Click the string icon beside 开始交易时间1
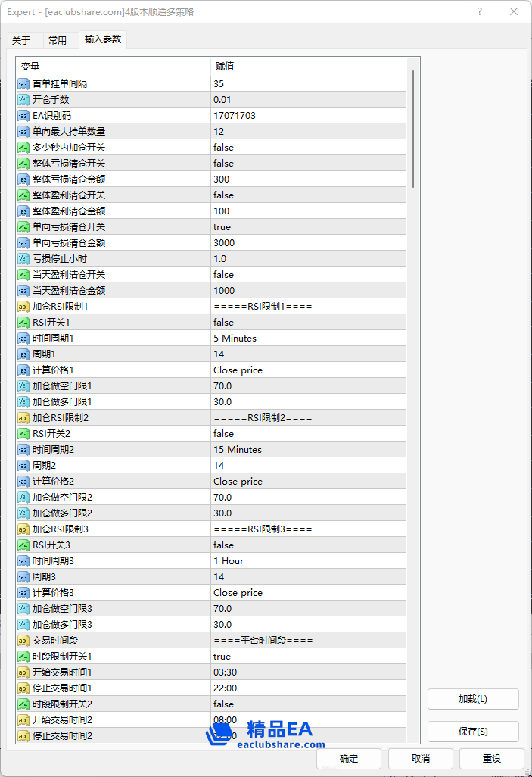 pyautogui.click(x=23, y=672)
